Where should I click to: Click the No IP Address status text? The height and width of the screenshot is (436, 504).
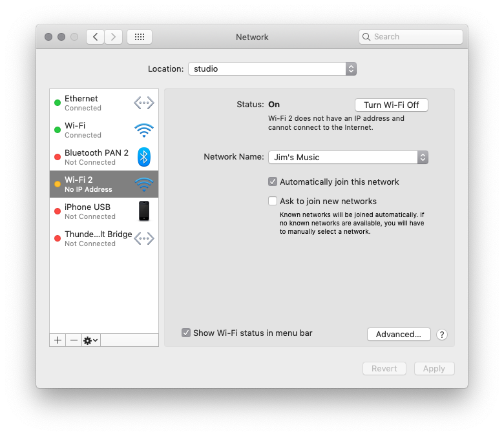click(89, 189)
